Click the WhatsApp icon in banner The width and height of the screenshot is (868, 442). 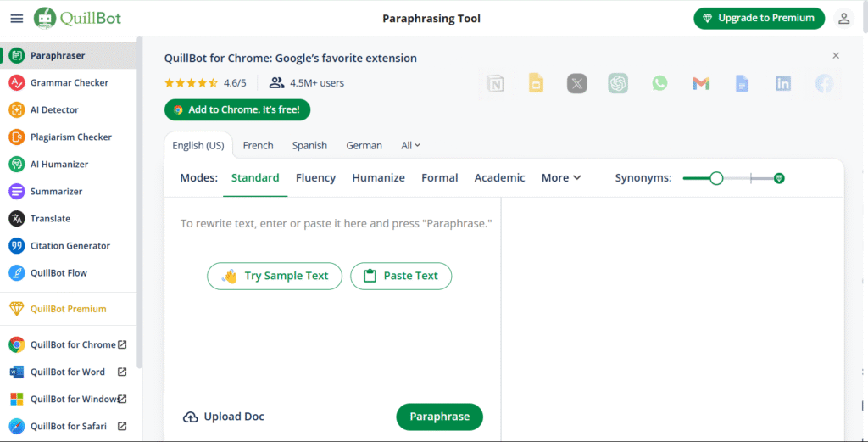point(659,84)
